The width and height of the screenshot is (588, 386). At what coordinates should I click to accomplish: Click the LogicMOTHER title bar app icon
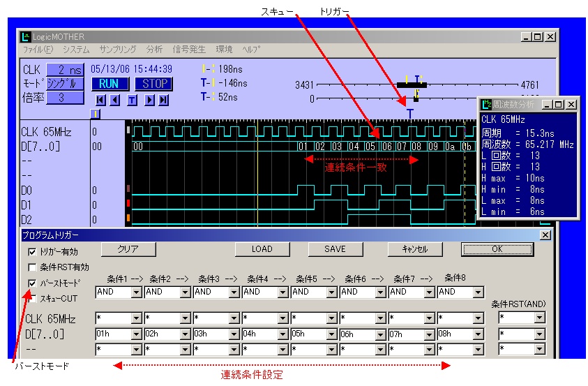click(26, 37)
